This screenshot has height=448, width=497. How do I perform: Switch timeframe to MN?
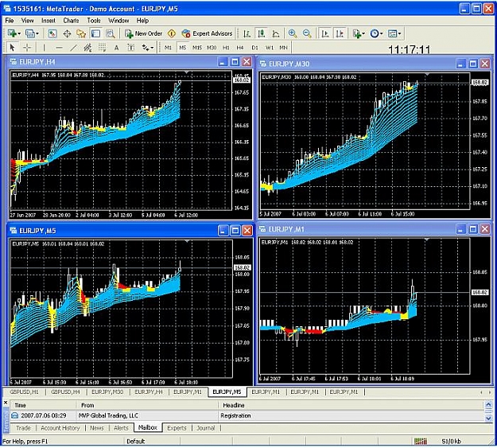283,48
